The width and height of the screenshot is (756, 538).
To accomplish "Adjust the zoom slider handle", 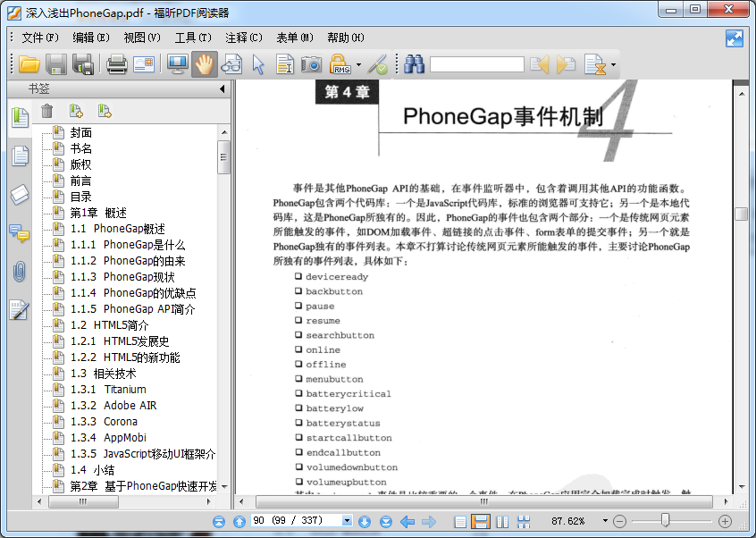I will point(666,520).
